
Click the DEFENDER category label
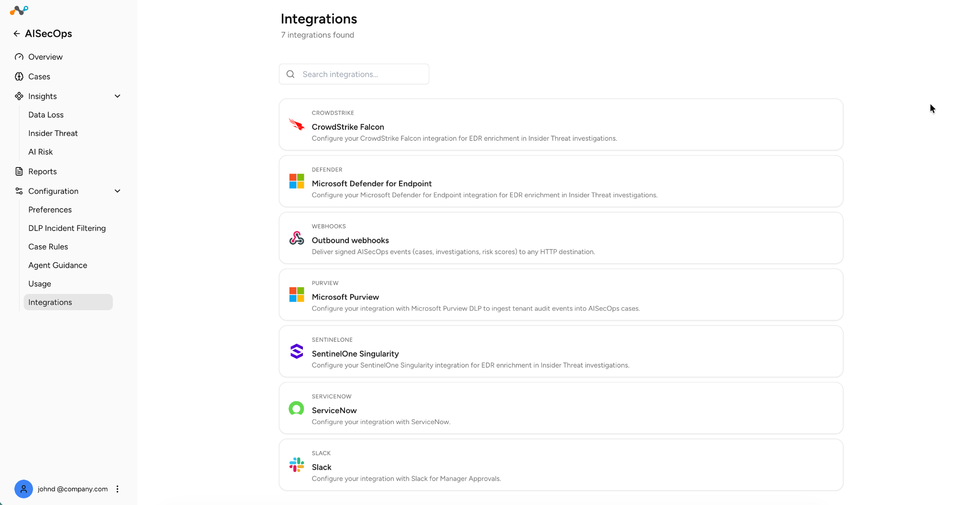tap(327, 170)
